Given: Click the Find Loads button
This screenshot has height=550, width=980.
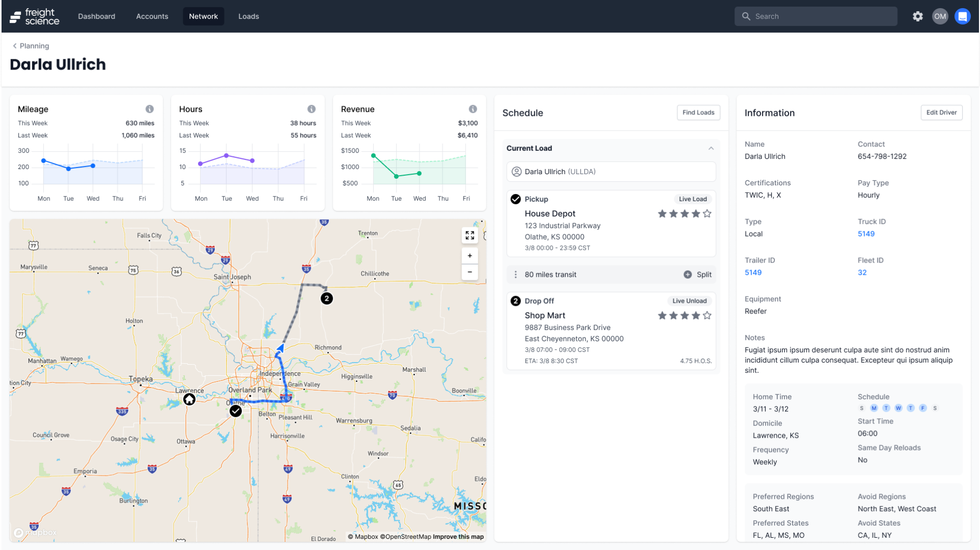Looking at the screenshot, I should (698, 112).
